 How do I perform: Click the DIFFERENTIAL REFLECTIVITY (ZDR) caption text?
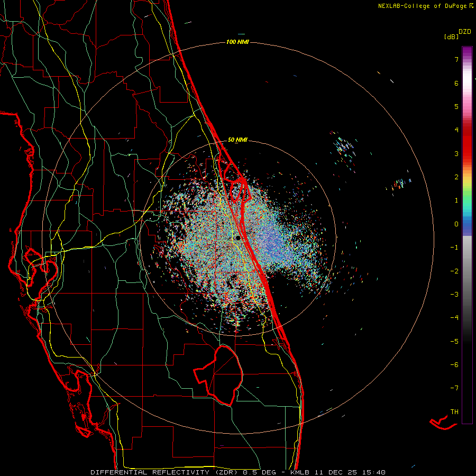point(166,472)
